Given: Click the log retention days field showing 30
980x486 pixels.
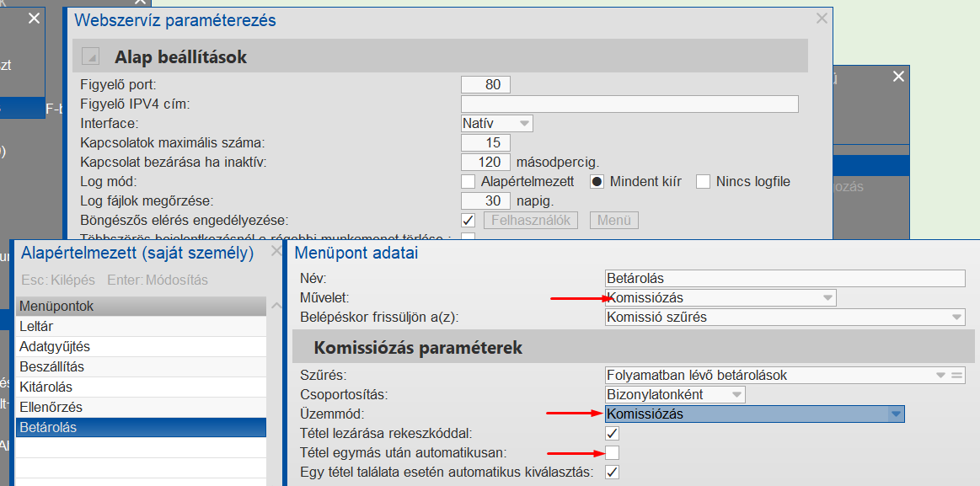Looking at the screenshot, I should (x=485, y=200).
